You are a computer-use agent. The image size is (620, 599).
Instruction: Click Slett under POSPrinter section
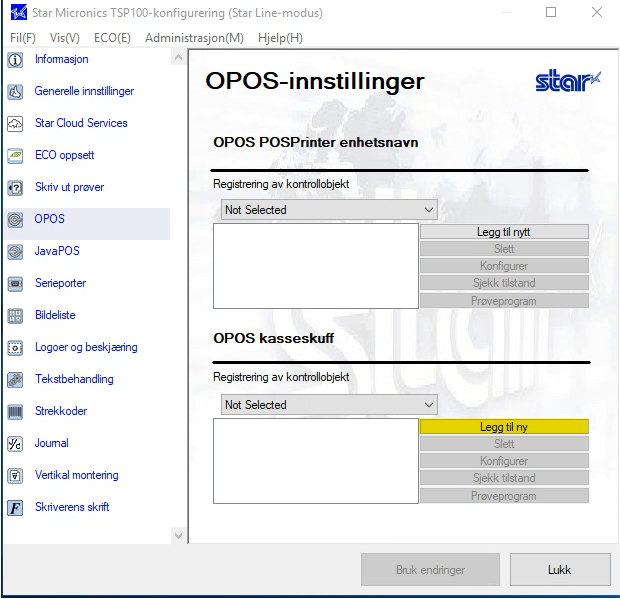coord(504,249)
